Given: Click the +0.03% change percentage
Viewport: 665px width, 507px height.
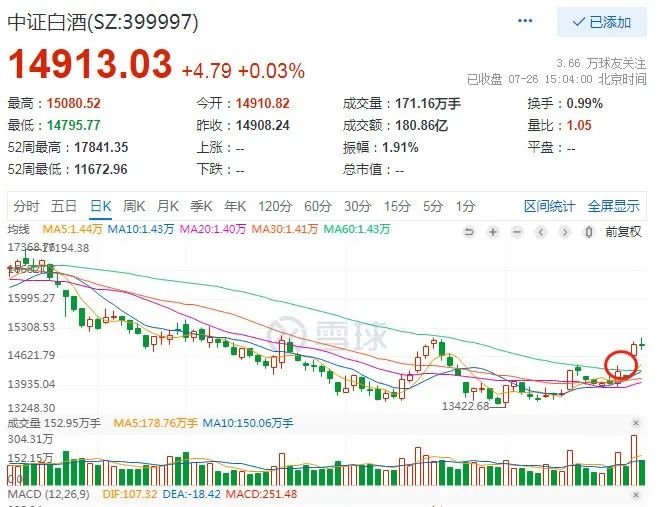Looking at the screenshot, I should click(x=271, y=71).
